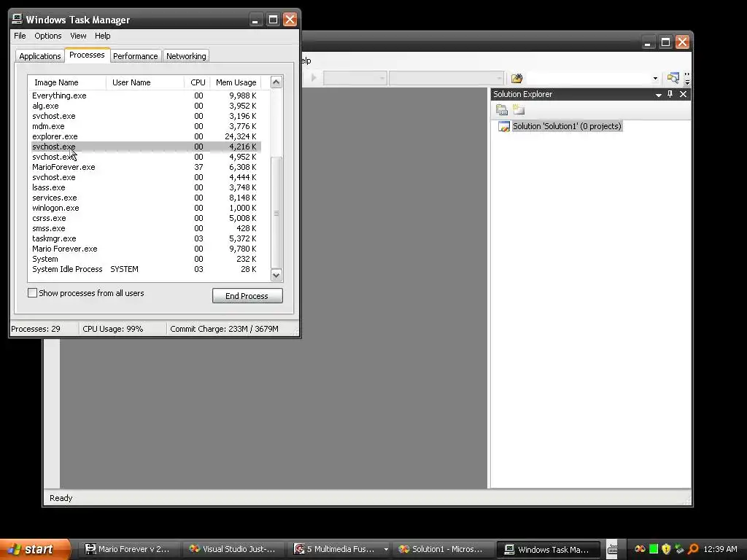Close the Solution Explorer panel
The height and width of the screenshot is (560, 747).
coord(683,94)
